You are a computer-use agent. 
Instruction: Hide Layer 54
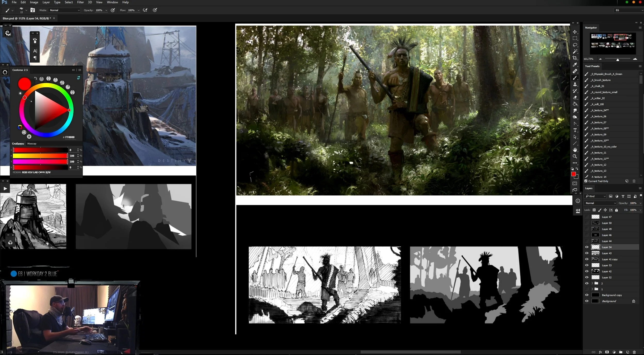tap(587, 247)
